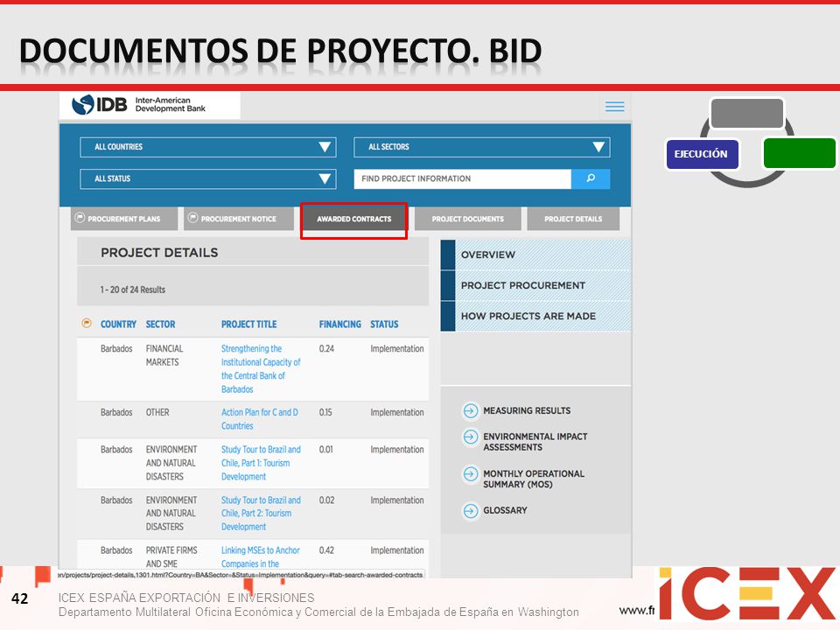Click the Measuring Results arrow icon

pos(471,411)
